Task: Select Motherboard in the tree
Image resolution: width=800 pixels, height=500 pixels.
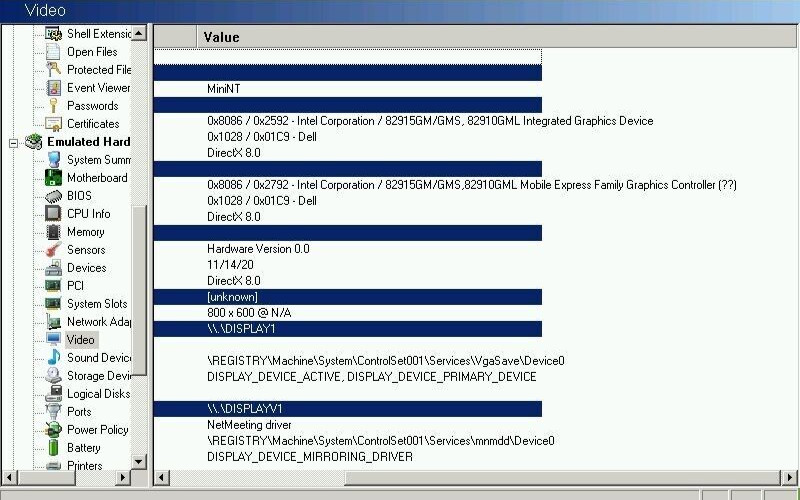Action: [97, 178]
